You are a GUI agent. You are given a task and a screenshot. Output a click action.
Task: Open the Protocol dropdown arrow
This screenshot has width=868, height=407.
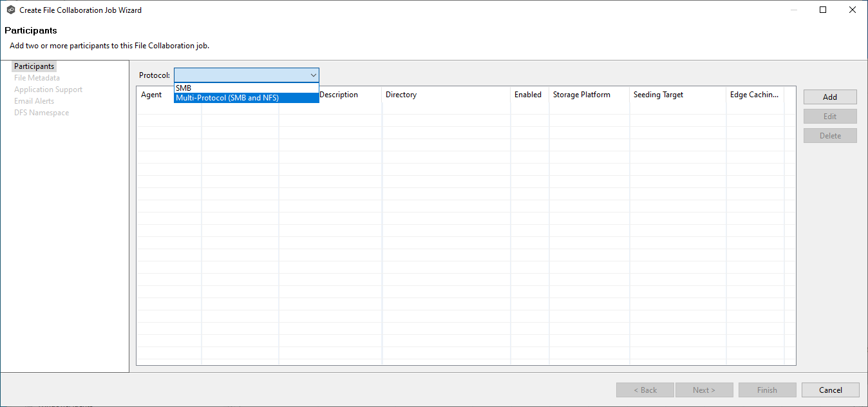coord(313,75)
